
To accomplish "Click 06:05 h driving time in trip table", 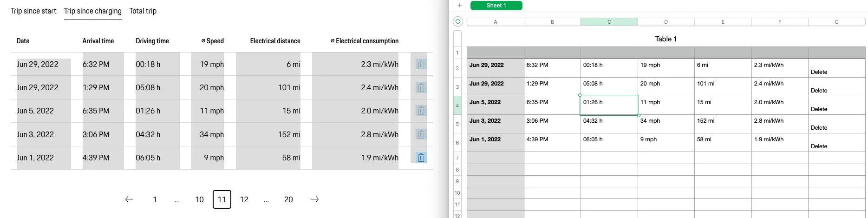I will point(148,158).
